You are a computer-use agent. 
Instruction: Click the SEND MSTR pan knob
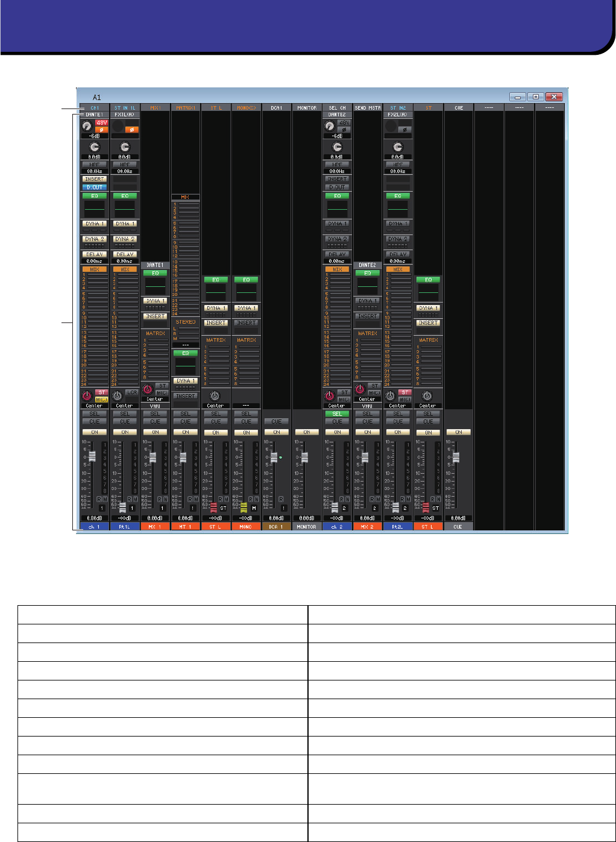click(360, 389)
